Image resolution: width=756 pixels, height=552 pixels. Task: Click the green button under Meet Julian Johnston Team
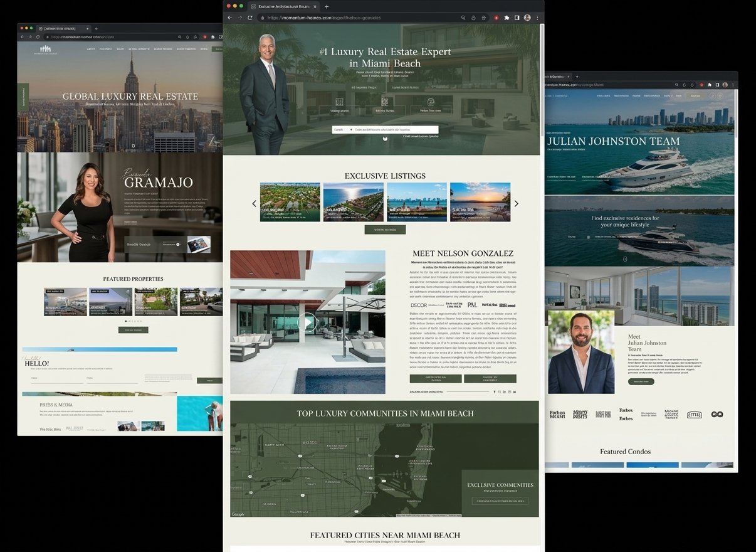(x=641, y=381)
